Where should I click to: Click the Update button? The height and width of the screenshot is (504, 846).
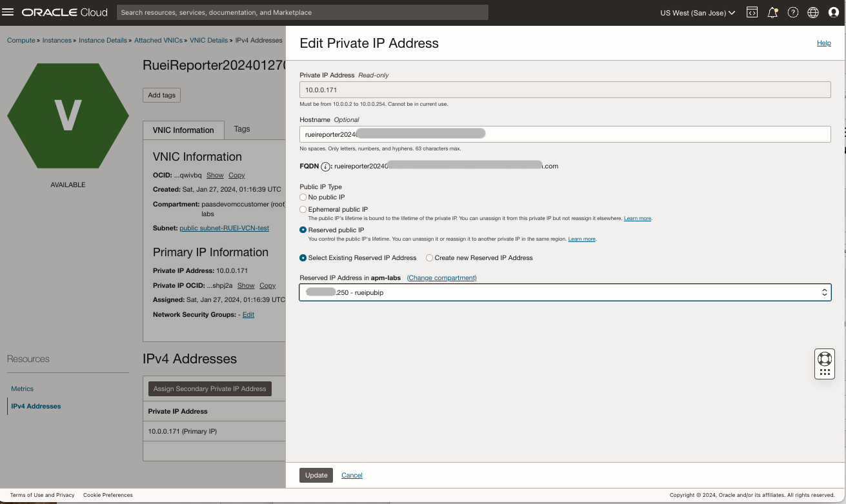316,475
